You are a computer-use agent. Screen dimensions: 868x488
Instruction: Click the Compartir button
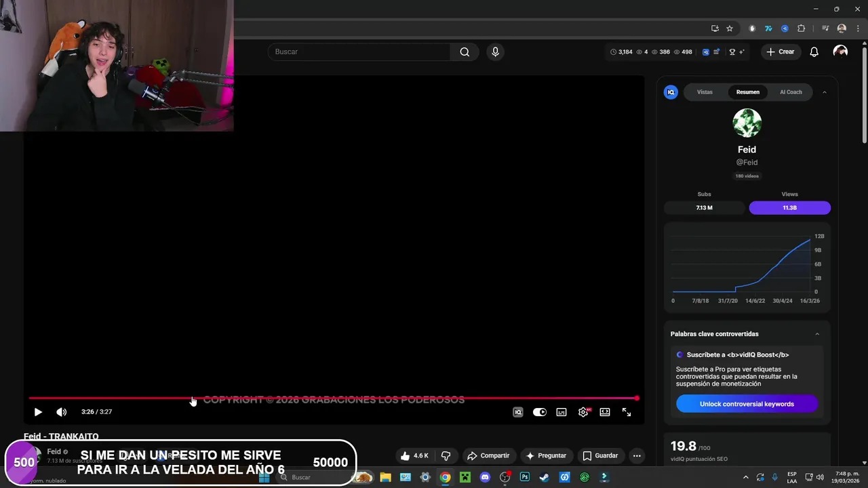point(488,456)
